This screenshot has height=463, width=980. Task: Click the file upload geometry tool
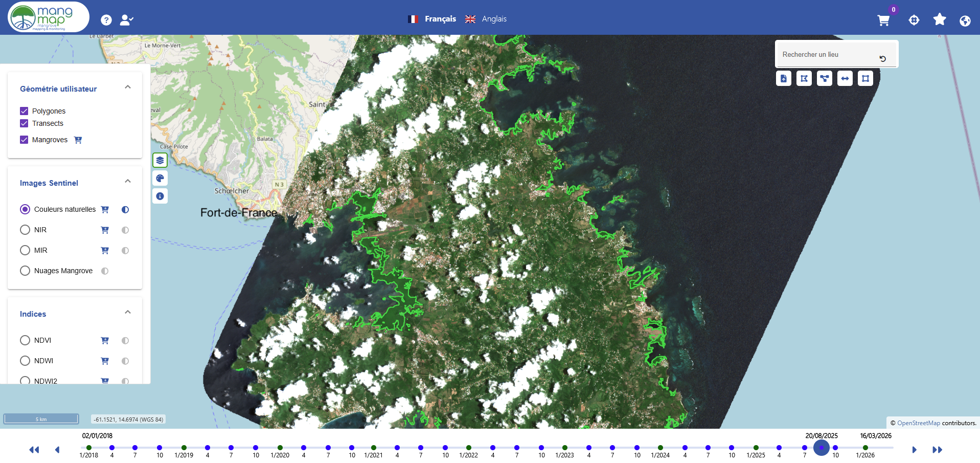783,78
